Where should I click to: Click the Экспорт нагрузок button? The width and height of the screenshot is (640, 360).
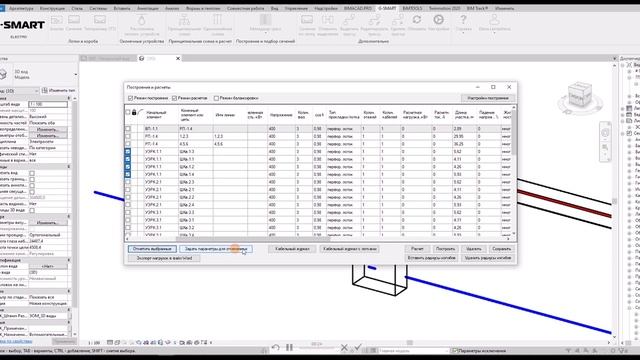pyautogui.click(x=164, y=258)
